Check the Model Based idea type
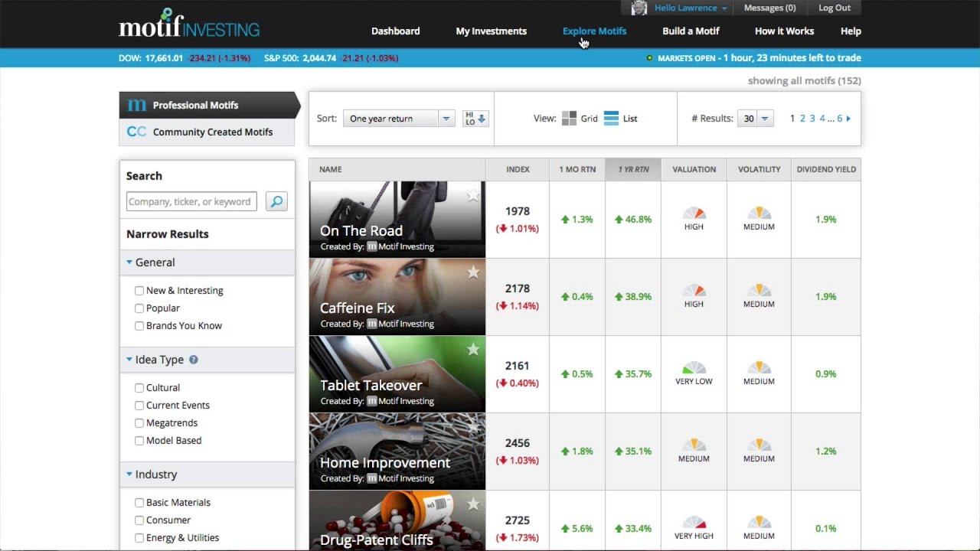The width and height of the screenshot is (980, 551). pos(139,441)
